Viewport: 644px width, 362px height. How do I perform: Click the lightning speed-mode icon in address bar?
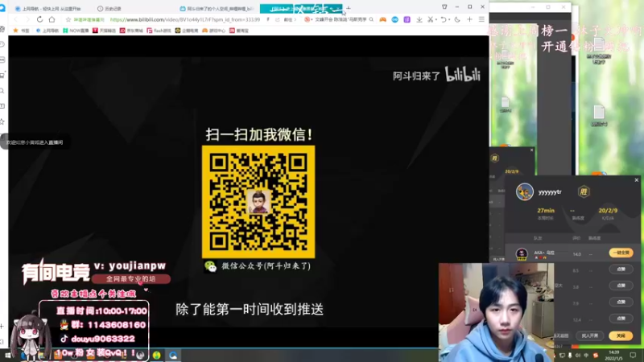[268, 19]
